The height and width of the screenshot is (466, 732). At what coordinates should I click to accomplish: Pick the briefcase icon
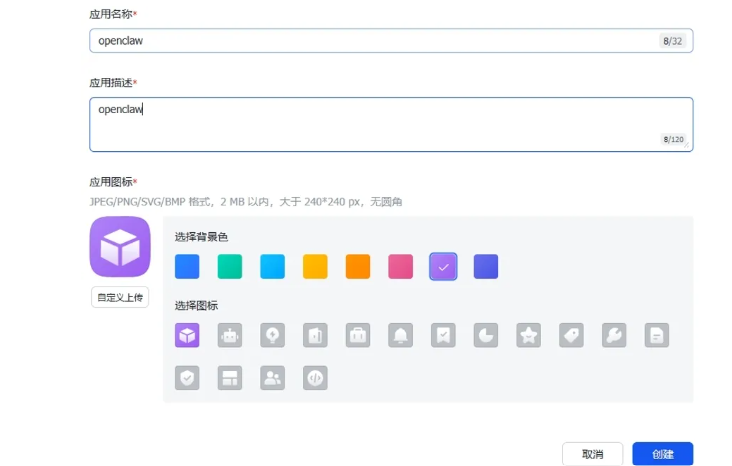click(358, 336)
